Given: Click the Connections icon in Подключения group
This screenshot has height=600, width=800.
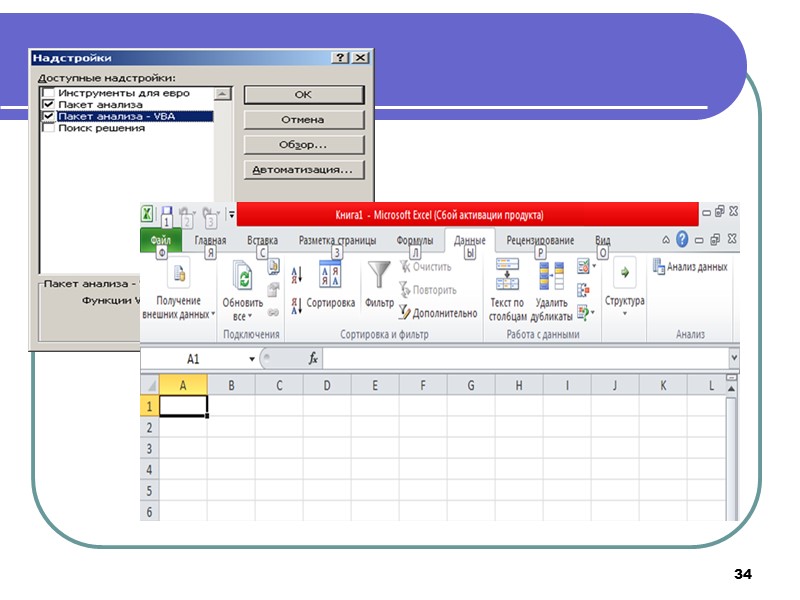Looking at the screenshot, I should 273,266.
